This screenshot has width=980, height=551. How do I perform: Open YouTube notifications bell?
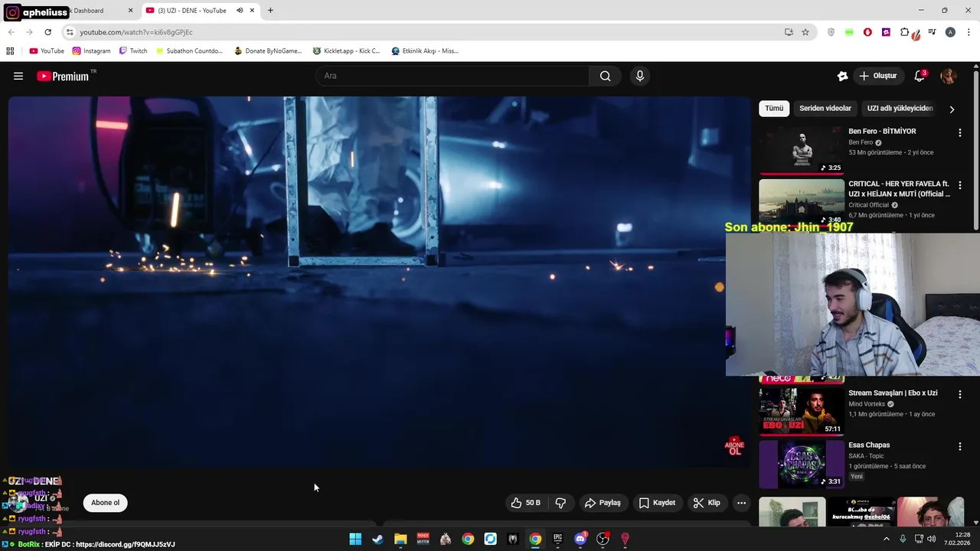coord(920,76)
